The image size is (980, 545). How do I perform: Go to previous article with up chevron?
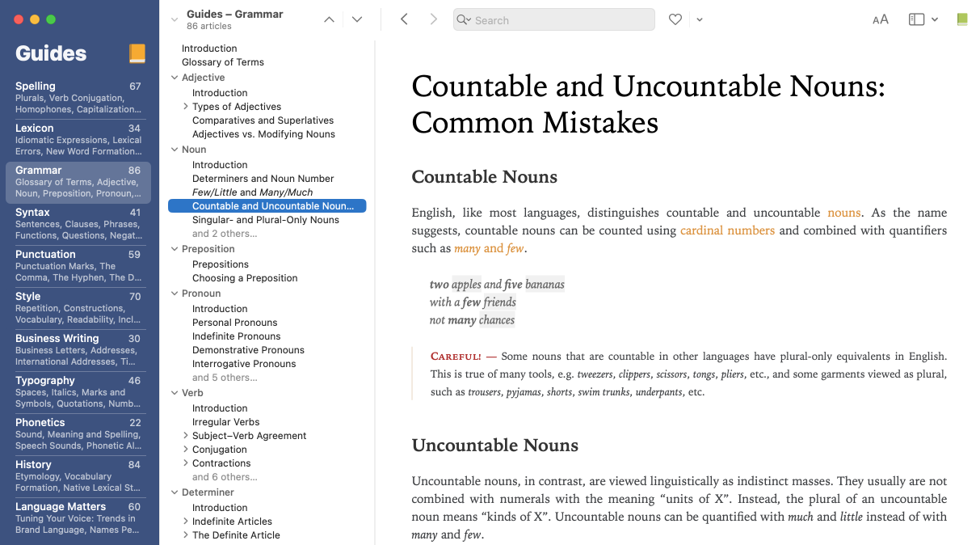329,20
